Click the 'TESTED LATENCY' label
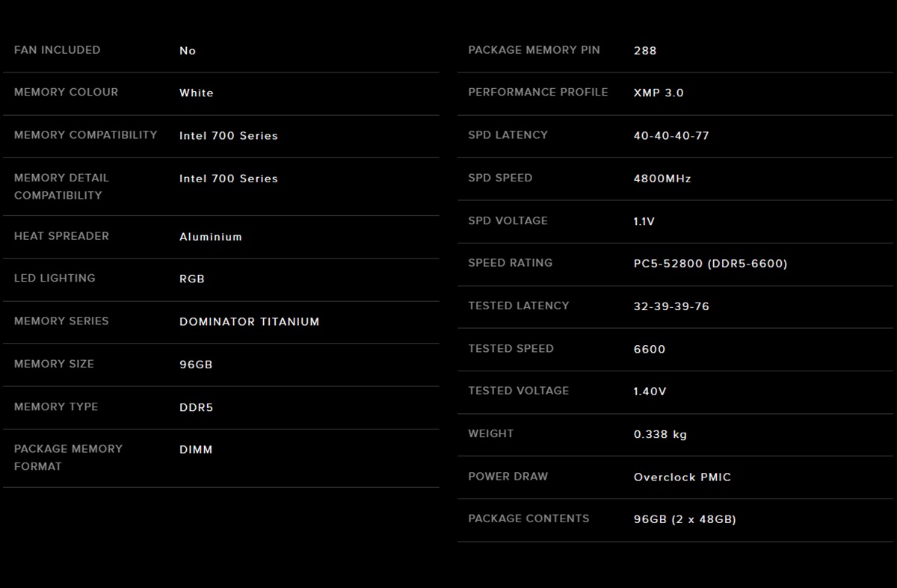 519,306
